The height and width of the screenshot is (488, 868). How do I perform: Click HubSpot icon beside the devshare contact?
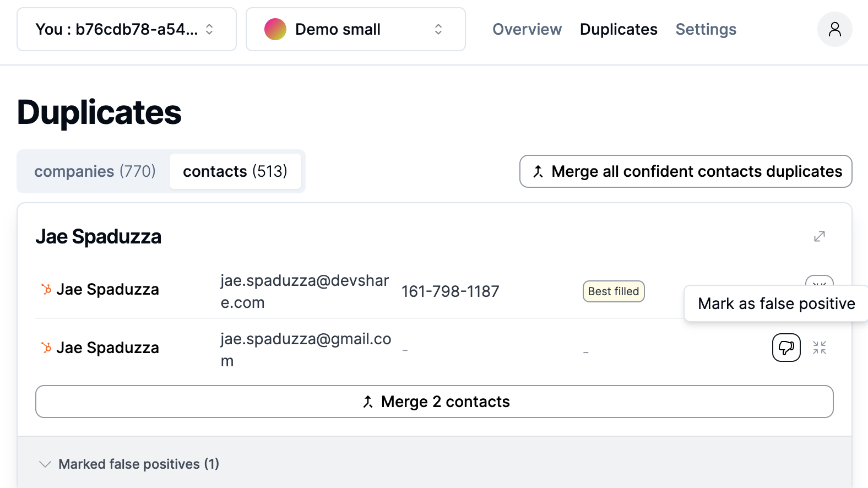46,289
